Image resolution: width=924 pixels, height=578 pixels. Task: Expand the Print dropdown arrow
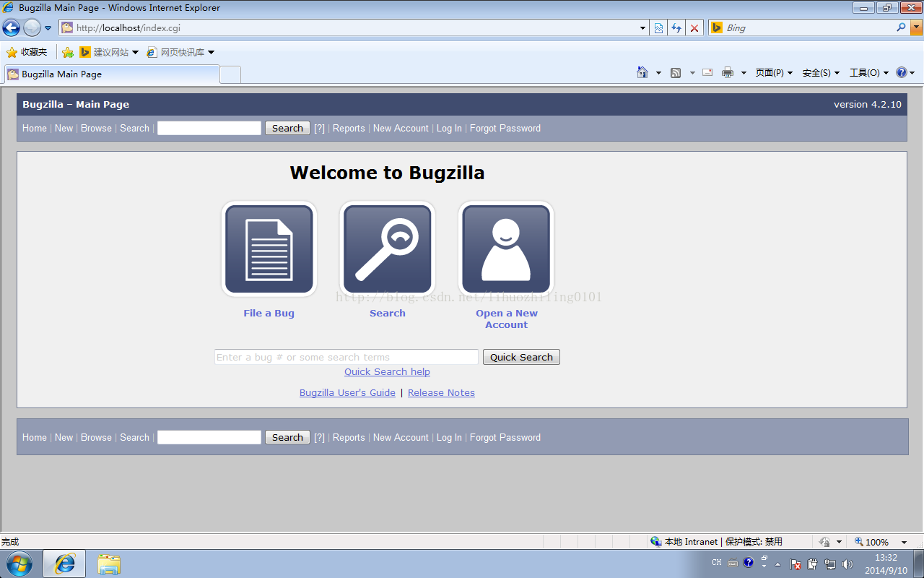[744, 73]
